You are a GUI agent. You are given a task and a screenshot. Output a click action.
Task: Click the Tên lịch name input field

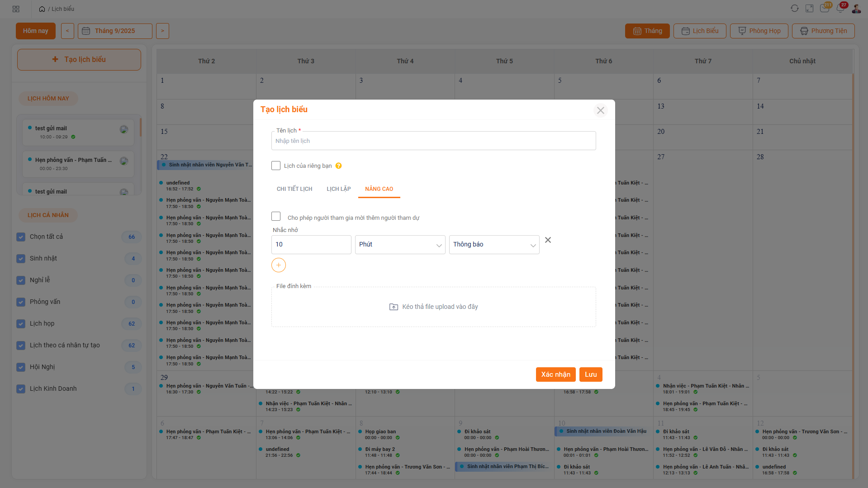tap(433, 141)
